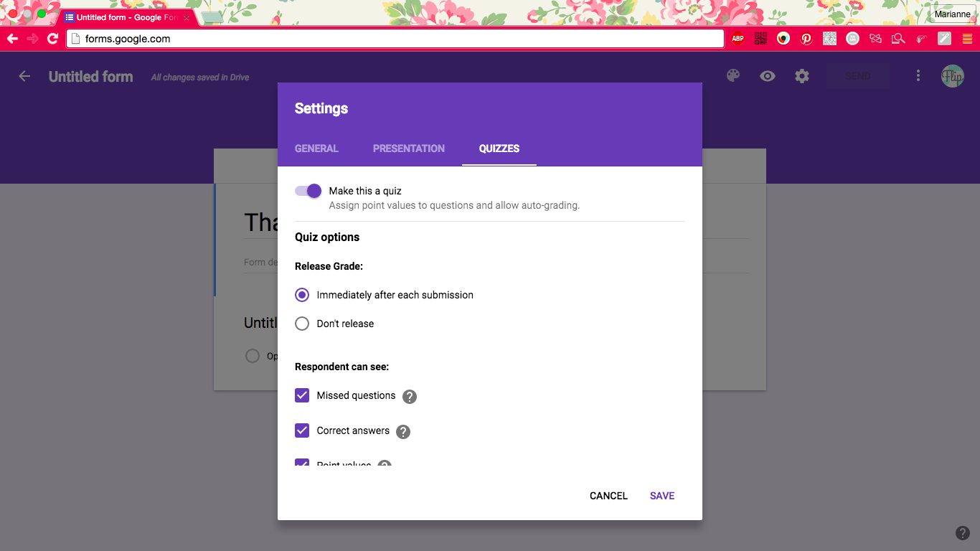Open the help button at page corner
980x551 pixels.
963,532
